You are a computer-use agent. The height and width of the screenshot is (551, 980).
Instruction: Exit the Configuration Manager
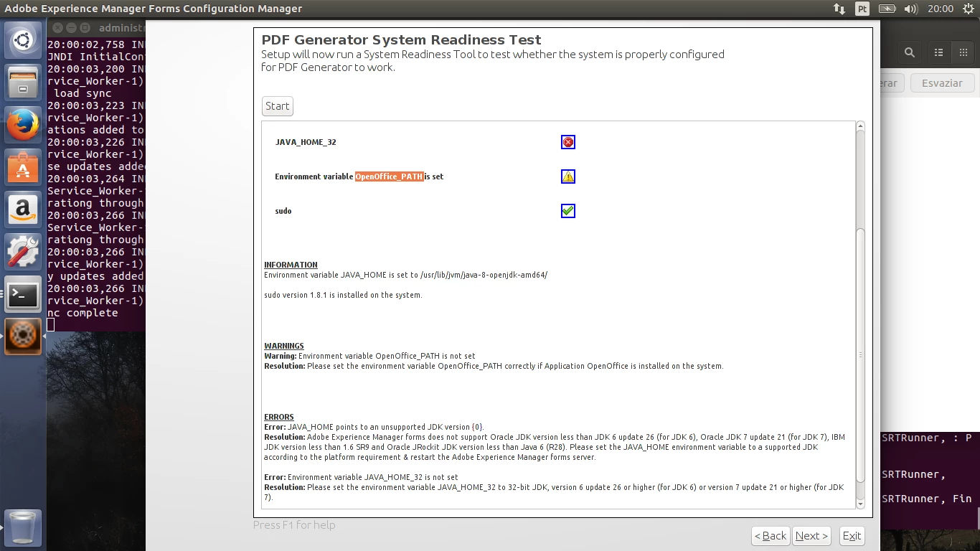coord(852,536)
